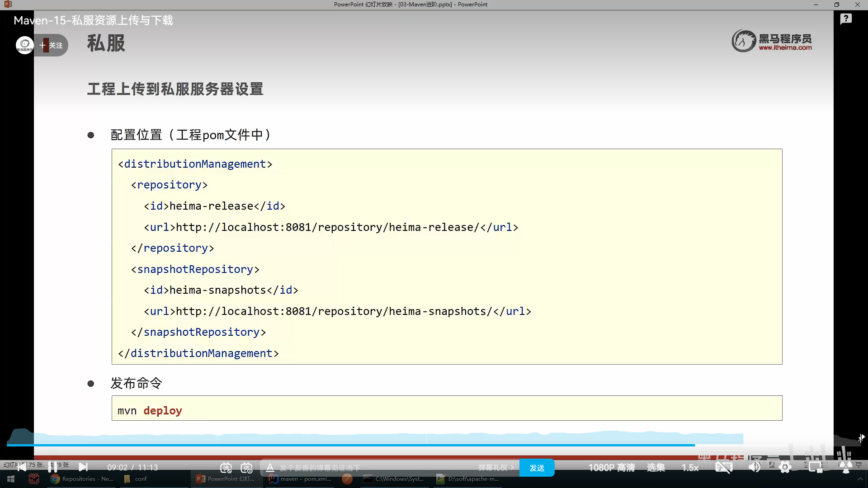Expand the 1.5x playback speed menu
This screenshot has width=868, height=488.
coord(690,468)
